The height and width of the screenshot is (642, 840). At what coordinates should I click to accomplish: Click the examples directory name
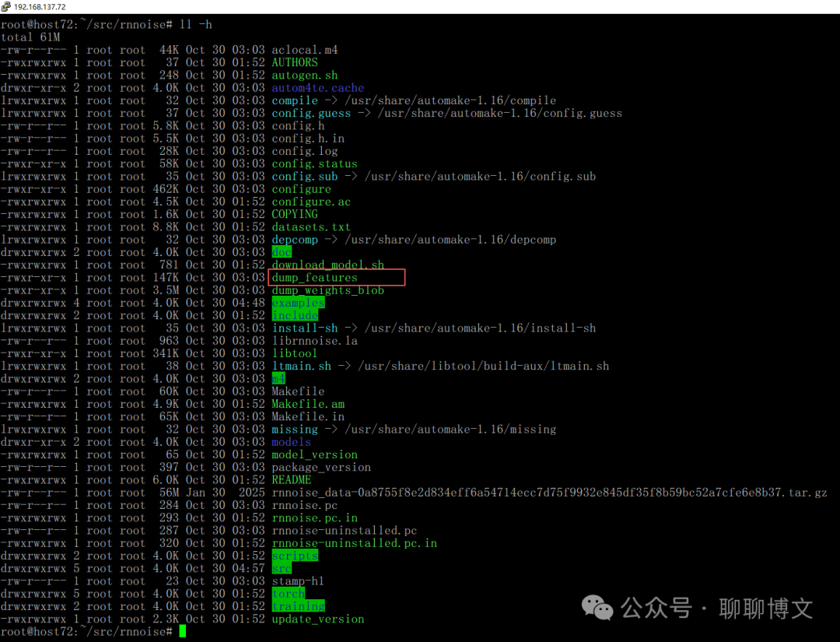click(298, 303)
